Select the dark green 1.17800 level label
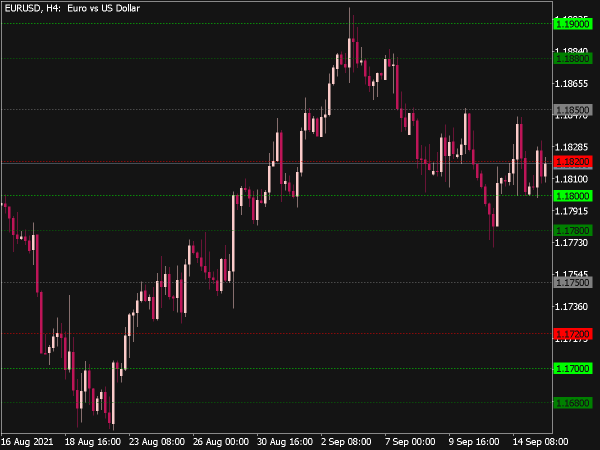 click(573, 230)
